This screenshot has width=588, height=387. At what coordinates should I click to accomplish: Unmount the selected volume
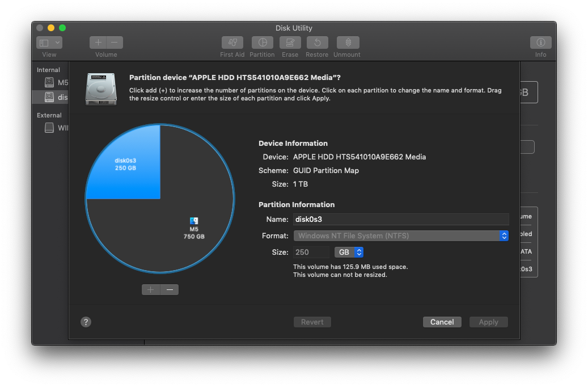point(348,43)
